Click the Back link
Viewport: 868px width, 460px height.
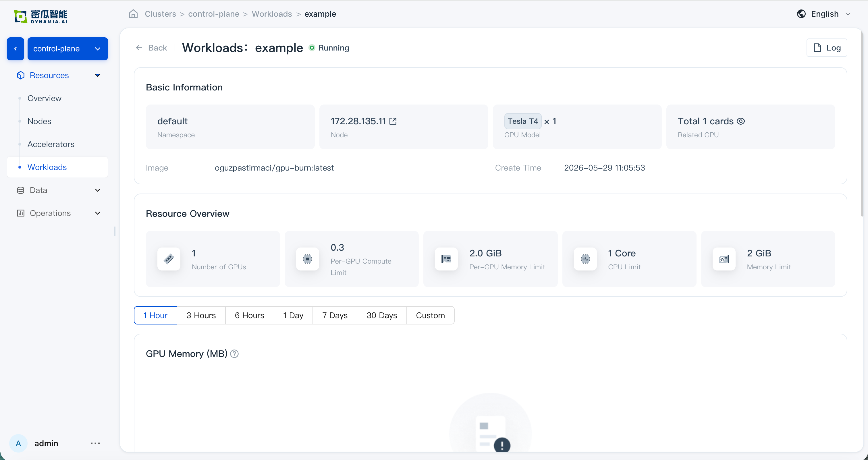[x=151, y=47]
